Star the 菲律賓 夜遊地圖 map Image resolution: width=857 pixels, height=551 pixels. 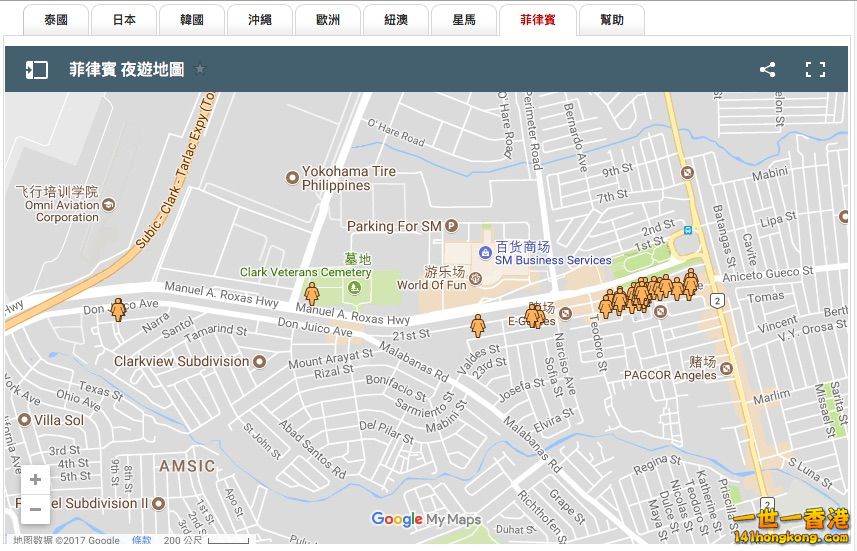coord(200,69)
